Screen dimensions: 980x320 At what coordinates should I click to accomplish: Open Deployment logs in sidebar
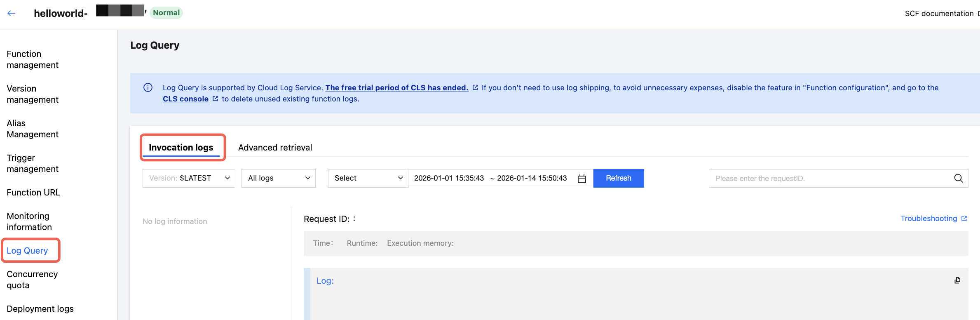point(40,309)
